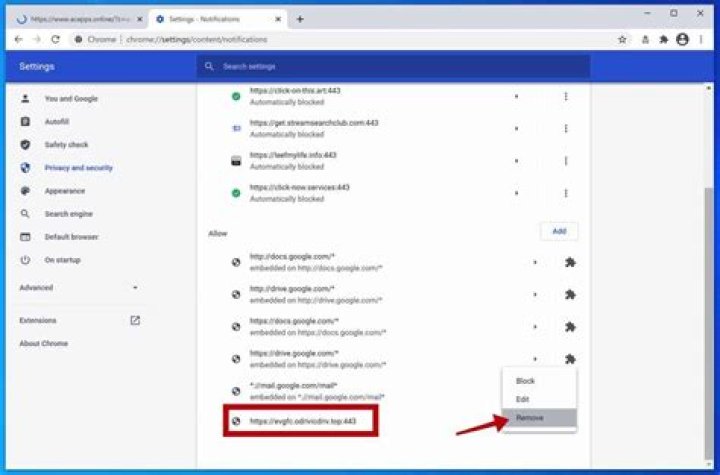The image size is (720, 475).
Task: Expand details arrow for get.streamsearchclub.com
Action: click(516, 129)
